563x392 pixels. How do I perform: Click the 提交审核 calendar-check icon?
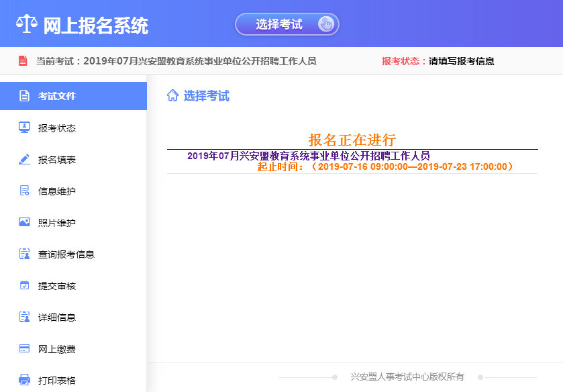pyautogui.click(x=24, y=286)
